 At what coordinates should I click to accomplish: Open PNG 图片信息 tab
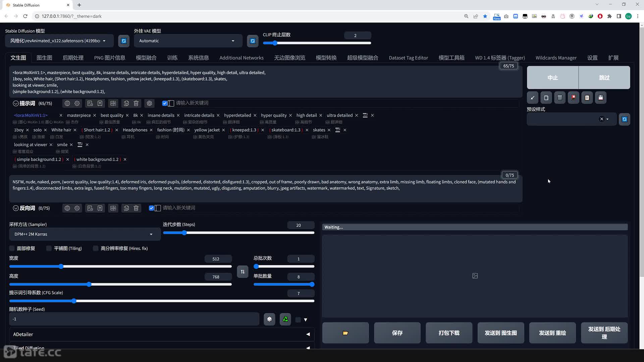pyautogui.click(x=110, y=58)
